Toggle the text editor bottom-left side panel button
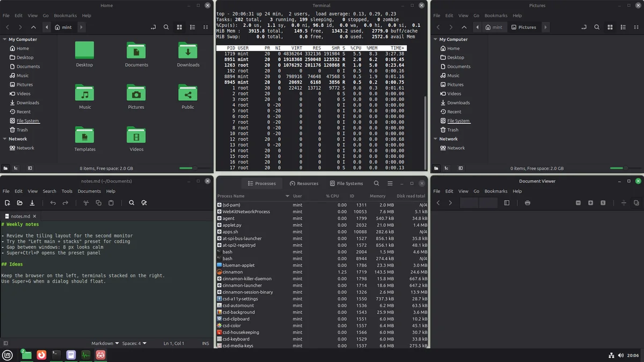644x362 pixels. [5, 343]
